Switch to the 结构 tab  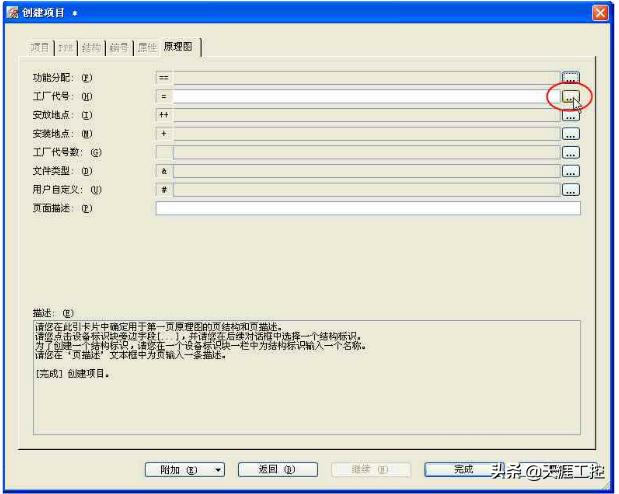tap(92, 48)
